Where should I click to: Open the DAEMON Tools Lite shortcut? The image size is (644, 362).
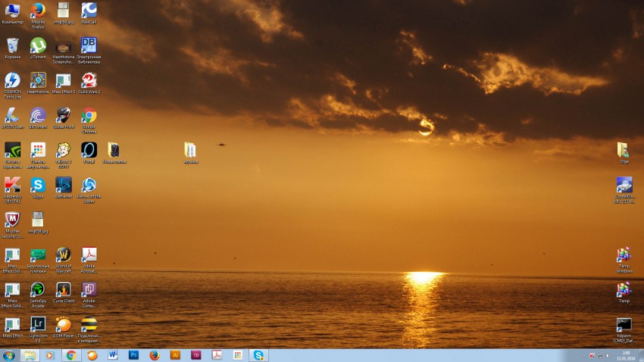[12, 80]
